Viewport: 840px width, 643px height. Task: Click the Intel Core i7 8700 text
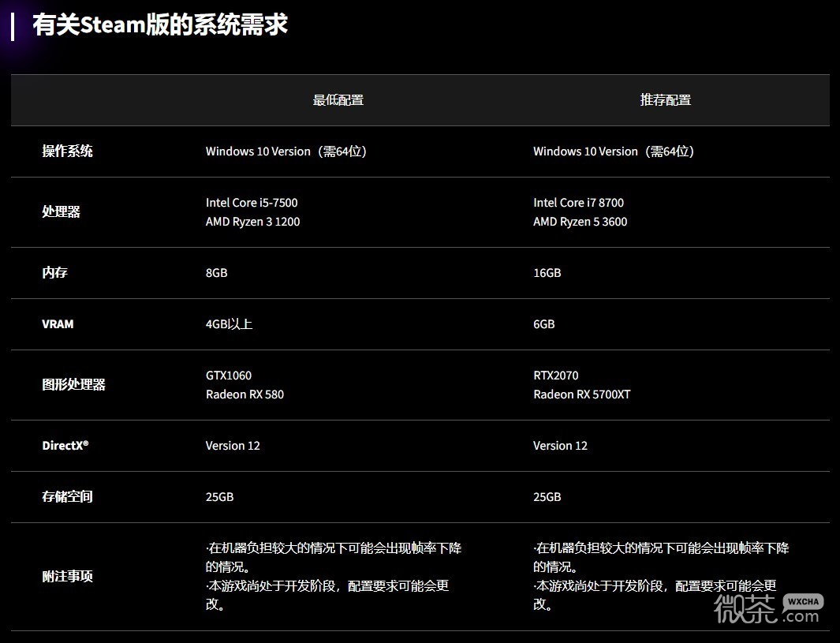pyautogui.click(x=579, y=203)
